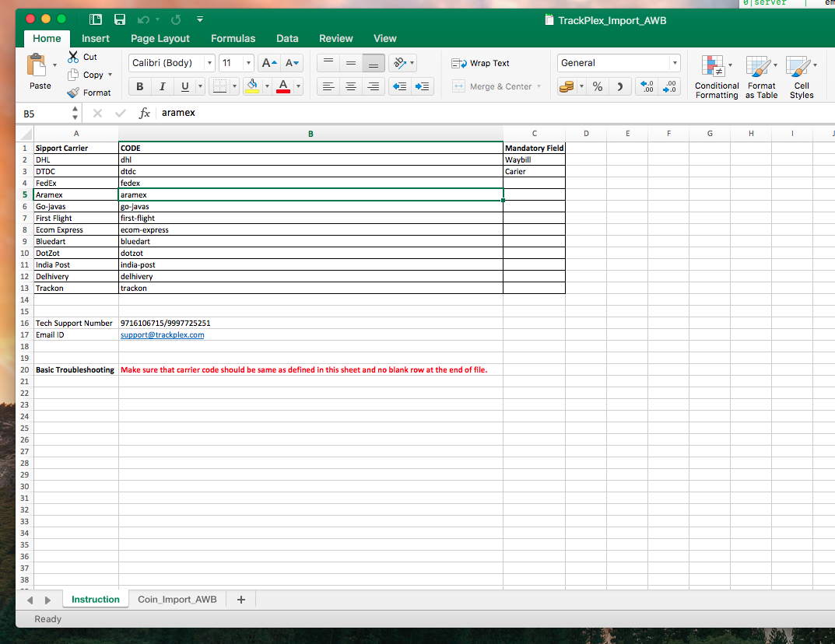835x644 pixels.
Task: Click the Increase font size icon
Action: (x=269, y=63)
